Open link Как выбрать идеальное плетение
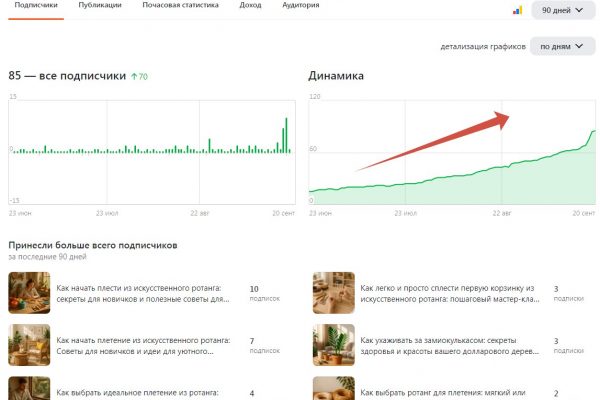 (138, 392)
